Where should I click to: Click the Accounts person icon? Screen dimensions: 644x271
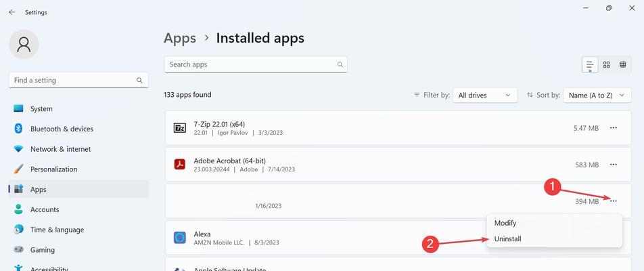click(x=18, y=209)
